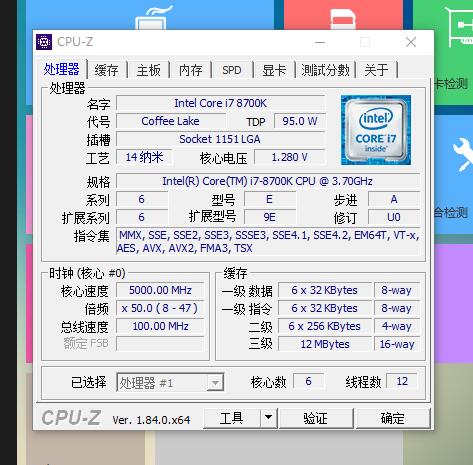473x465 pixels.
Task: Click the 工具 button
Action: pyautogui.click(x=232, y=418)
